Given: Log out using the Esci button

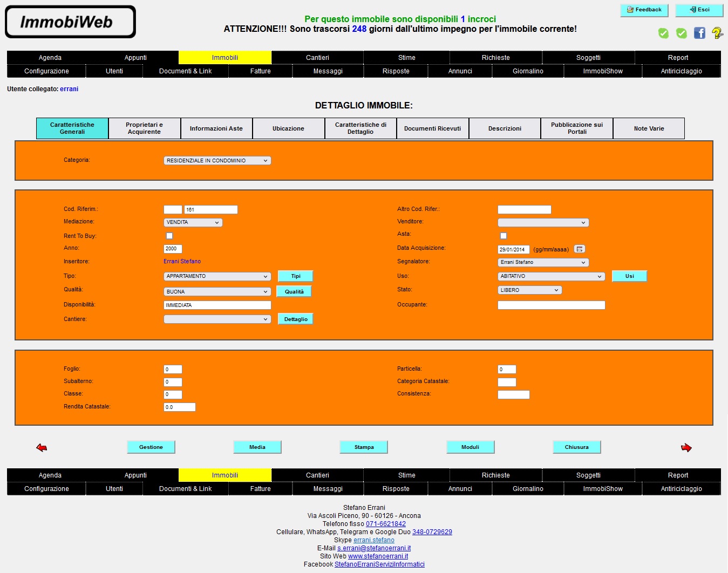Looking at the screenshot, I should point(699,10).
